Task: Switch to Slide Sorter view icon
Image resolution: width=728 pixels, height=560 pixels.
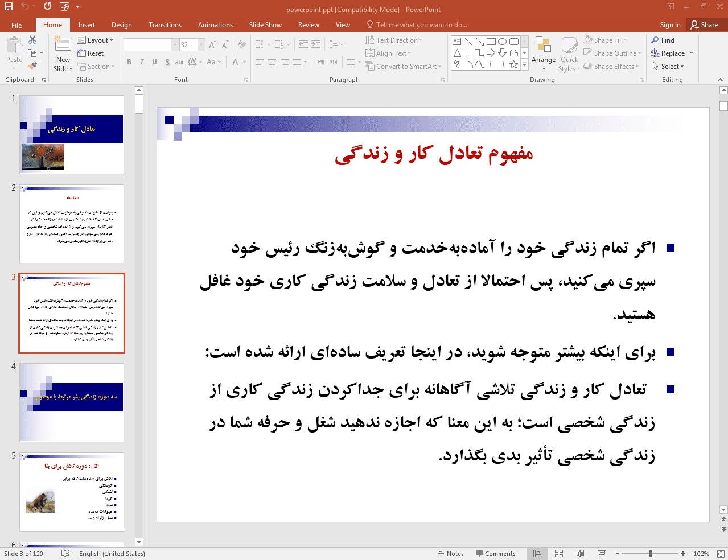Action: (559, 554)
